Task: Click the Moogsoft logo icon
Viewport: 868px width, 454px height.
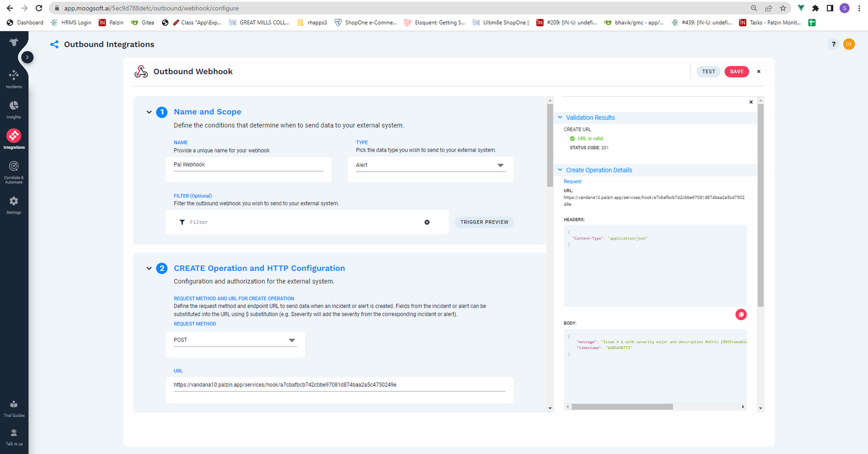Action: (14, 42)
